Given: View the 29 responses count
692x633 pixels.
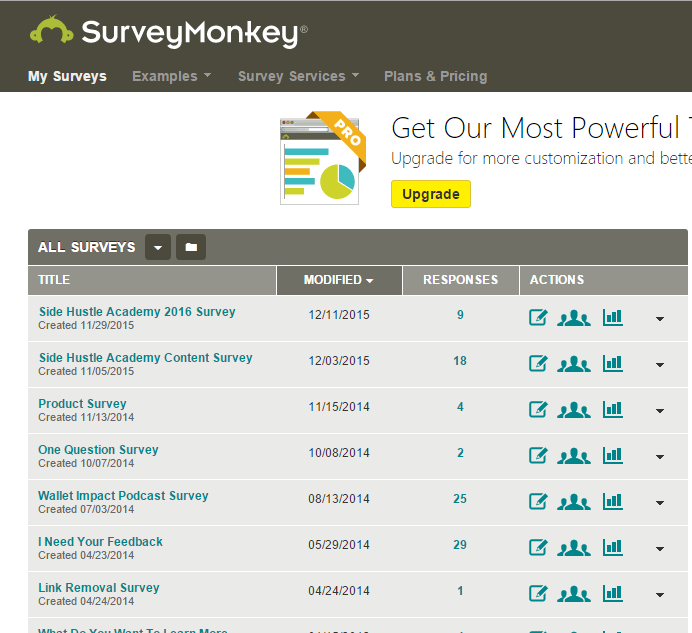Looking at the screenshot, I should pyautogui.click(x=460, y=545).
